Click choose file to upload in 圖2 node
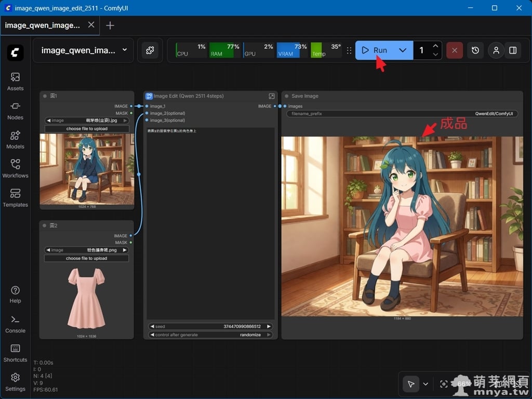532x399 pixels. pyautogui.click(x=86, y=258)
